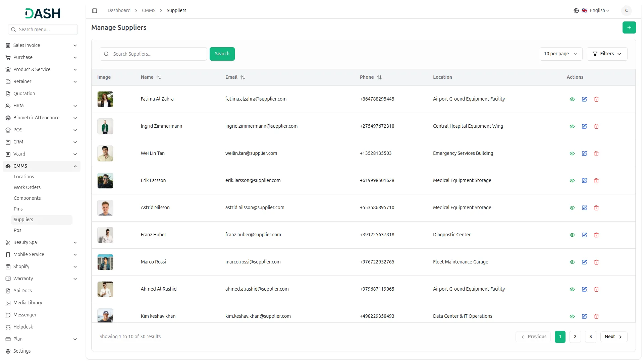Click the green Search button
This screenshot has height=362, width=644.
pos(222,54)
